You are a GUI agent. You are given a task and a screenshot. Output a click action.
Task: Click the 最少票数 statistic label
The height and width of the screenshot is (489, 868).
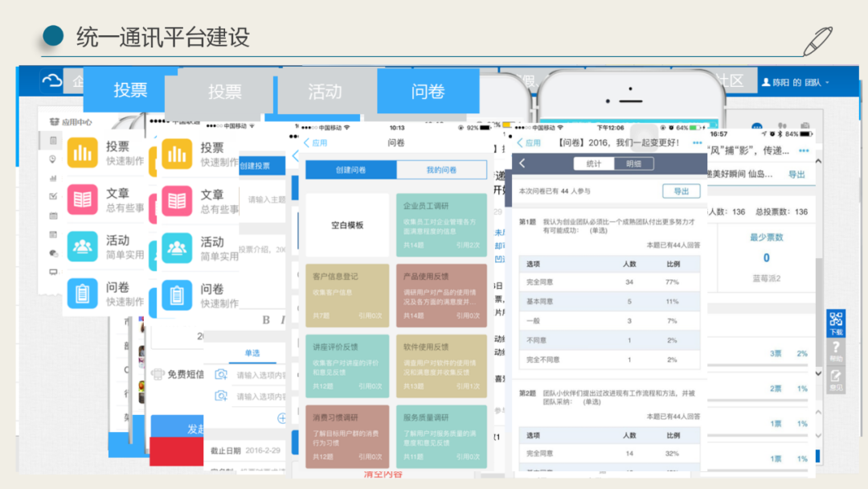pos(766,237)
